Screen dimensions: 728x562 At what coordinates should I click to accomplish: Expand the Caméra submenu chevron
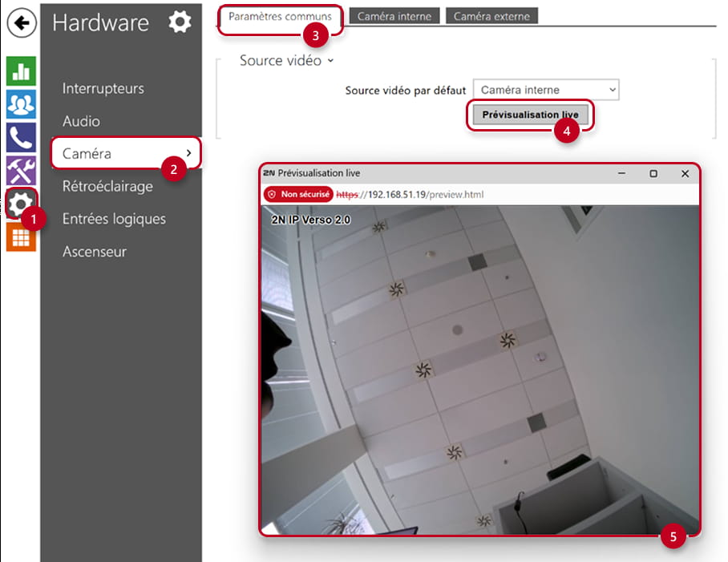coord(188,152)
